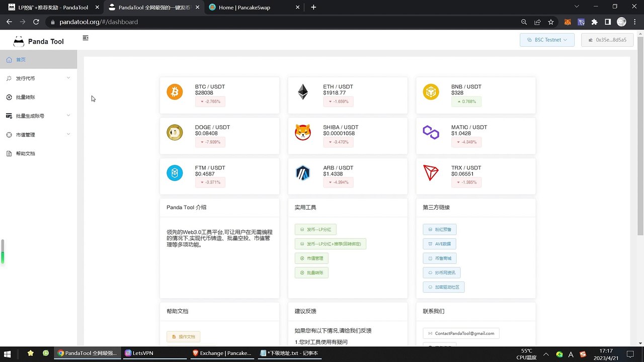Open the blue arrow extension icon
This screenshot has height=362, width=644.
pos(581,22)
